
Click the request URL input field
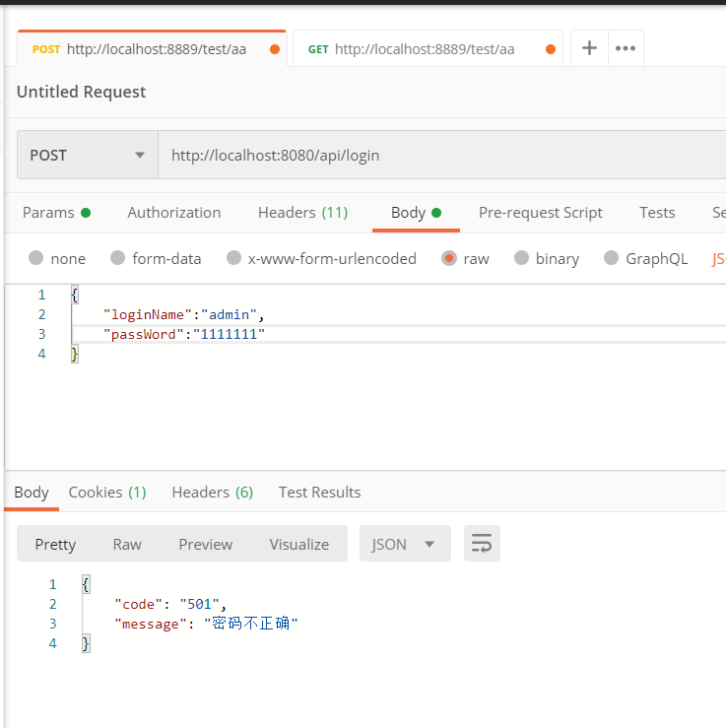pos(442,155)
